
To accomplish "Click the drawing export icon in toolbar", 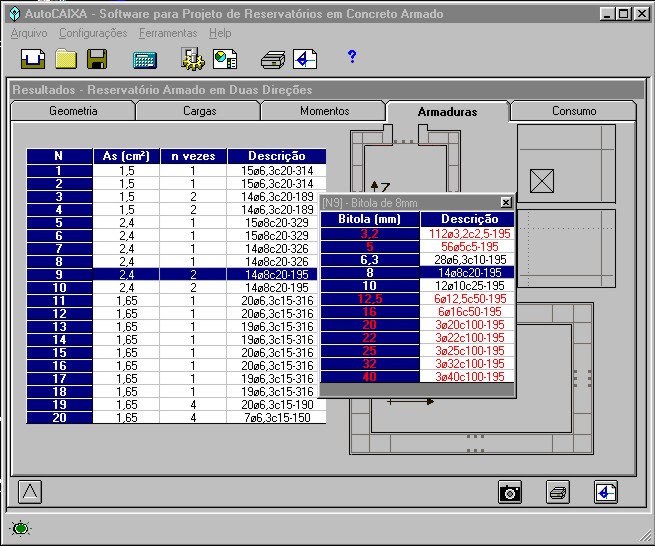I will pos(305,59).
